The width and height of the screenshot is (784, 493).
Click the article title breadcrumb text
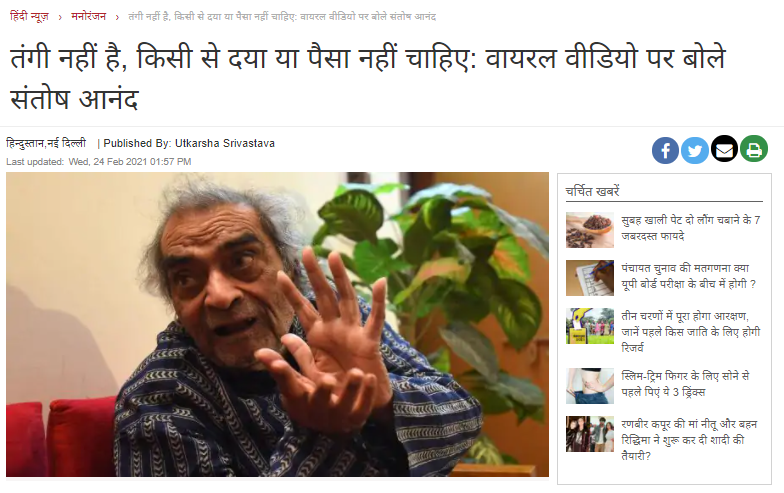282,16
